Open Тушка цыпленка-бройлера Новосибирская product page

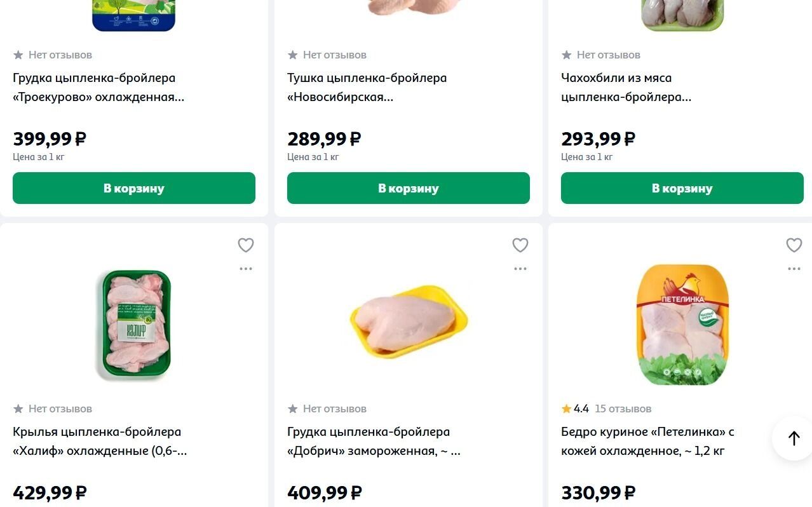[367, 88]
